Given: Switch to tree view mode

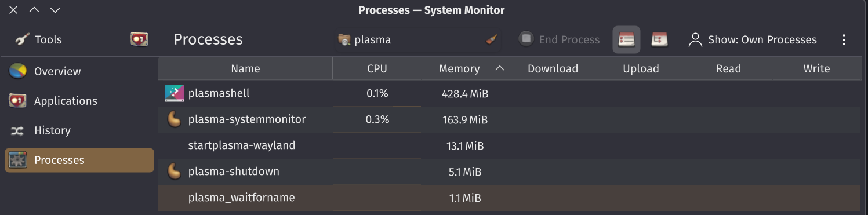Looking at the screenshot, I should [x=659, y=39].
